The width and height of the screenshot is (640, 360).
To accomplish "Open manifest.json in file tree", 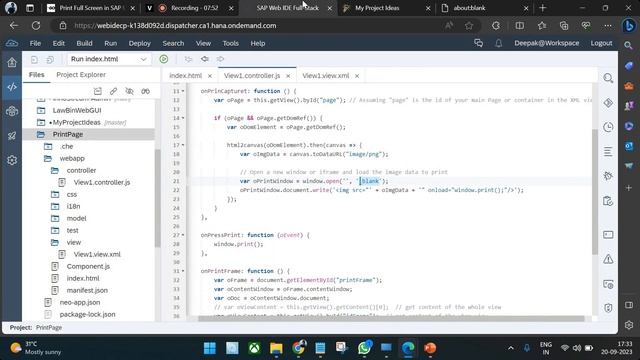I will pyautogui.click(x=87, y=291).
